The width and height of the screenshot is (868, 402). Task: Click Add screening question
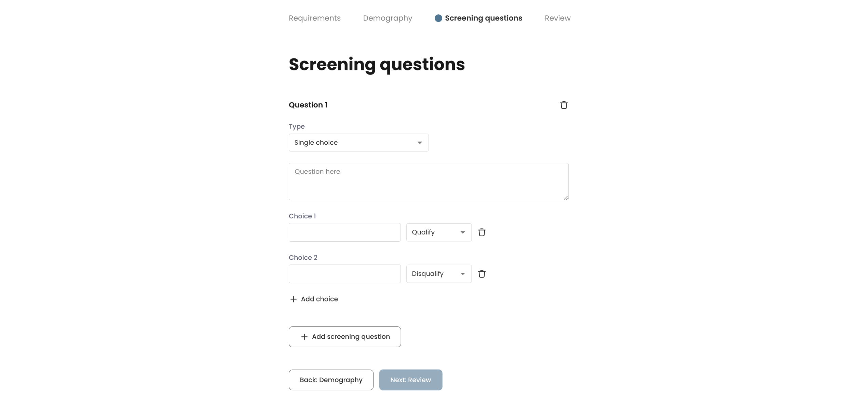344,337
